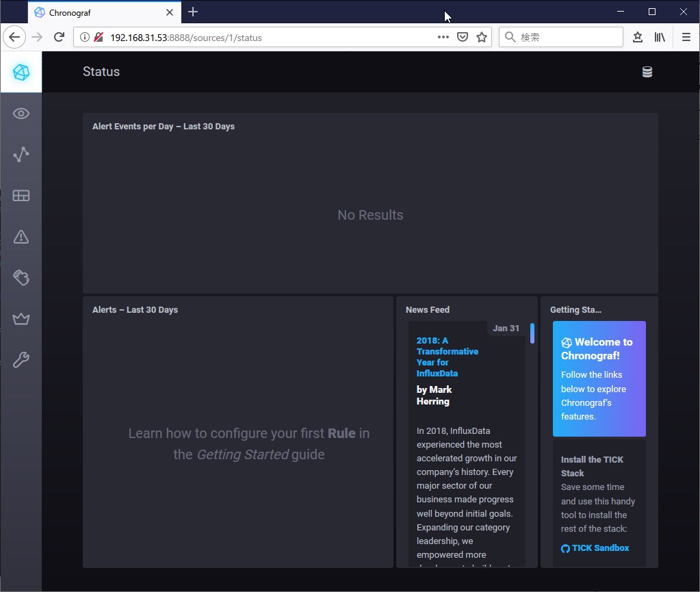This screenshot has width=700, height=592.
Task: Click the search magnifier icon
Action: [510, 37]
